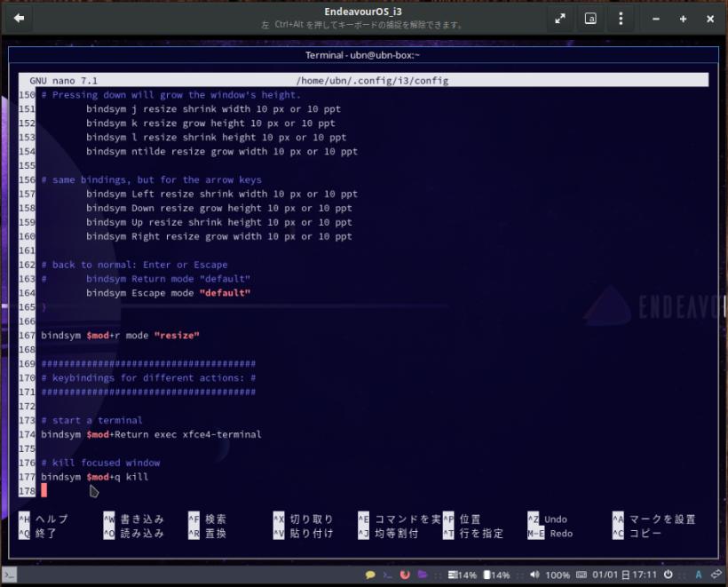Click line 'bindsym Up resize shrink height'
728x587 pixels.
pyautogui.click(x=219, y=222)
